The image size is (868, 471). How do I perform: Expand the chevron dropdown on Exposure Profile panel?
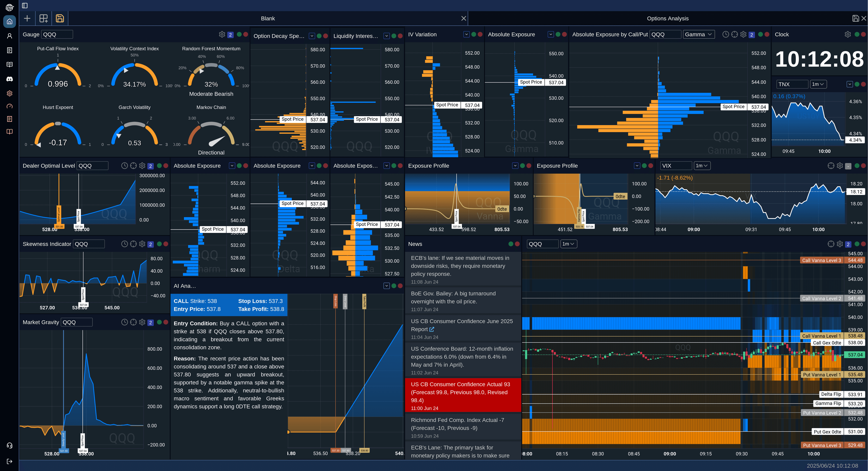(x=515, y=166)
